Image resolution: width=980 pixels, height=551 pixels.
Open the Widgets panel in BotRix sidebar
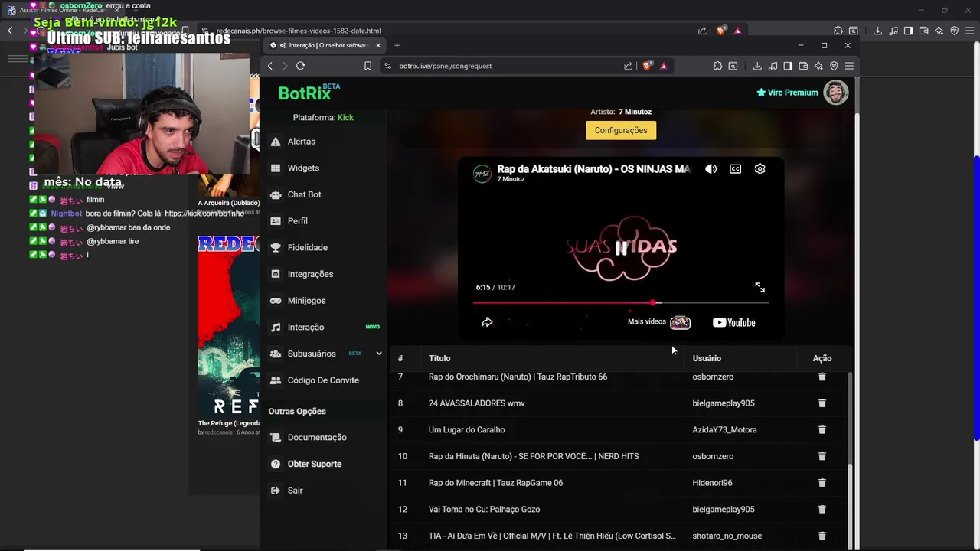click(303, 168)
